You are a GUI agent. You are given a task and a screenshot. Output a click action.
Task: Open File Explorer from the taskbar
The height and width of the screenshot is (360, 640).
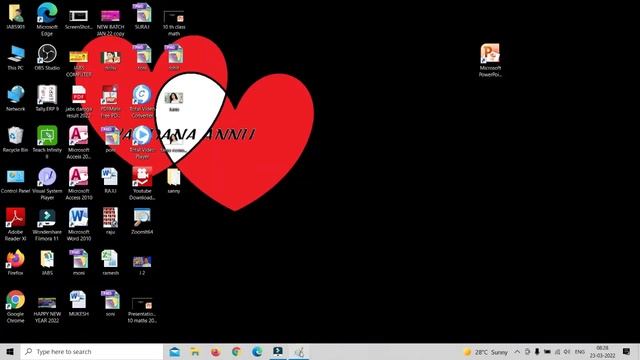[x=195, y=351]
